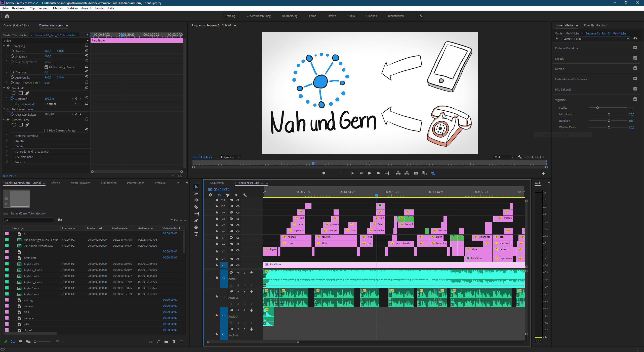Adjust the Vignette Stärke slider

click(597, 108)
